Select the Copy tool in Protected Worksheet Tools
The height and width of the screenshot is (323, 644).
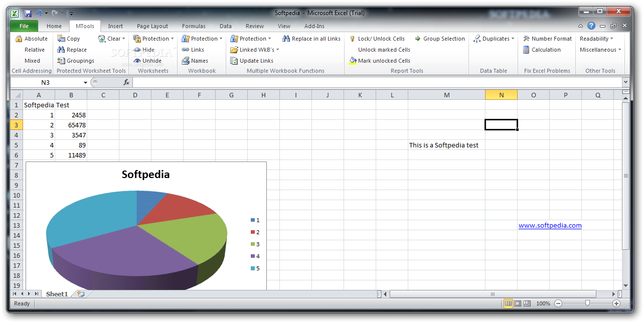click(69, 39)
